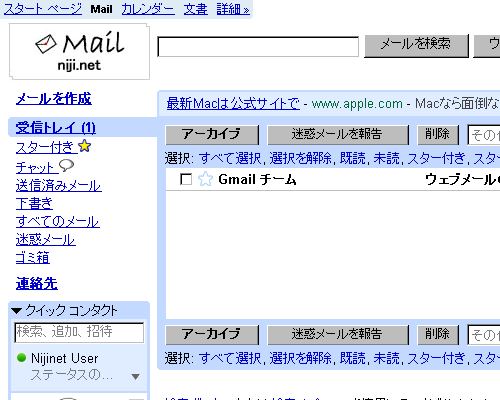Open the チャット link

(37, 167)
